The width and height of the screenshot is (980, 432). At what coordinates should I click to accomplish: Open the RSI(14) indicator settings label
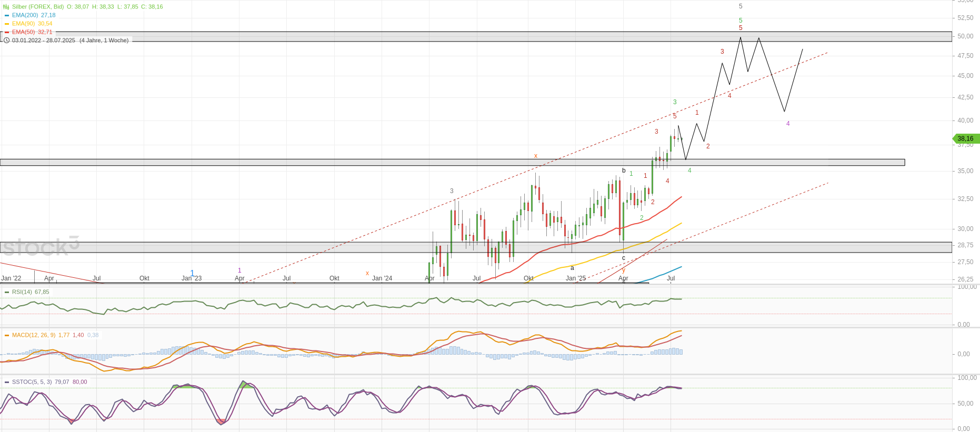22,292
